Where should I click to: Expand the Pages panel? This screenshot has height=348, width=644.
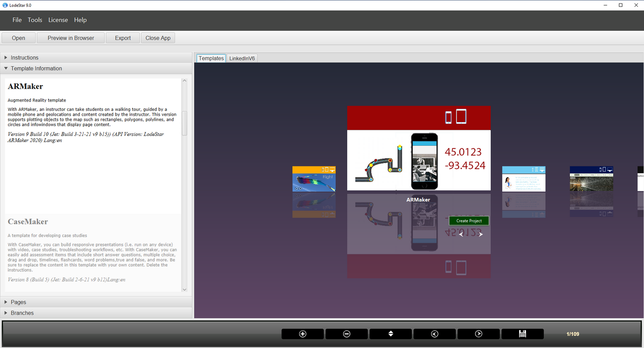[96, 302]
